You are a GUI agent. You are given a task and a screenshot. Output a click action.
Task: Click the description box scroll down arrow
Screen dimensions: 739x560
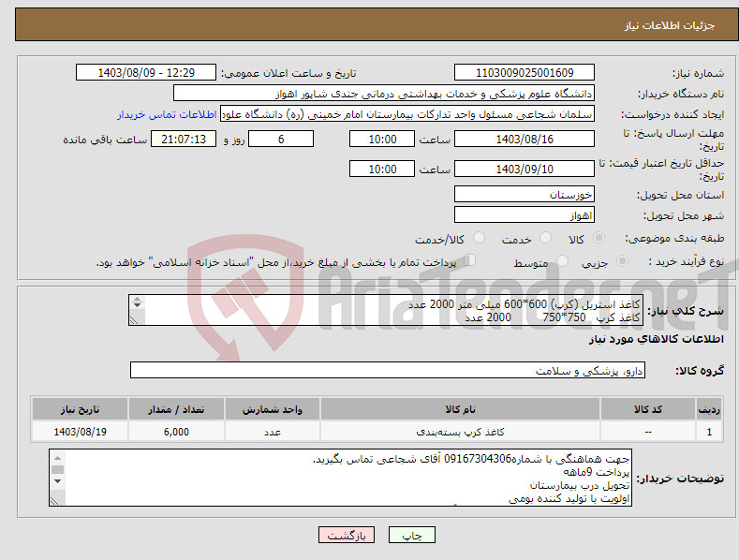(137, 305)
